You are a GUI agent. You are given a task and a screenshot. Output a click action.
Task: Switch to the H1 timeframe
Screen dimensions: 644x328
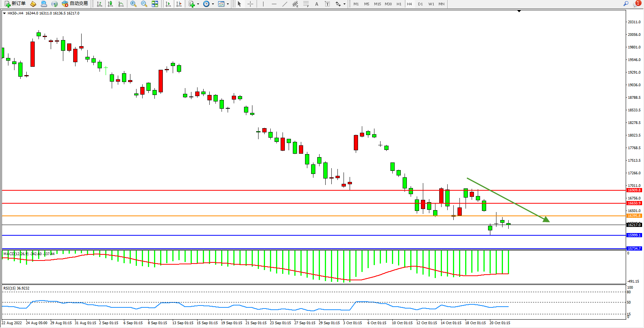tap(399, 4)
